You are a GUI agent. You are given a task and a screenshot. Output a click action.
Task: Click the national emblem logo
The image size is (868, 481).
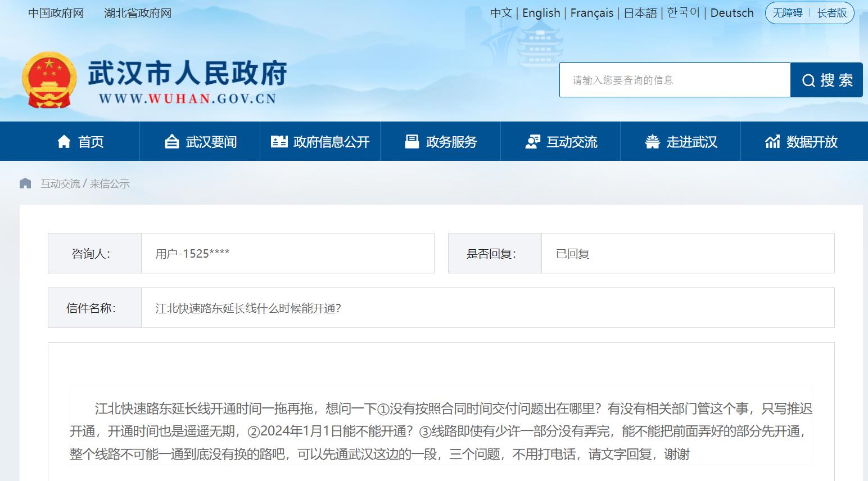tap(49, 80)
